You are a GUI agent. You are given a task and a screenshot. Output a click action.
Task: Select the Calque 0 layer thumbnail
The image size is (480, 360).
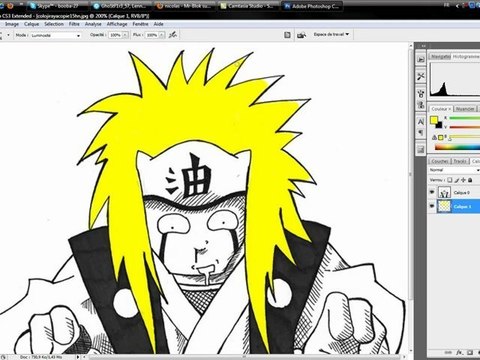[x=444, y=192]
